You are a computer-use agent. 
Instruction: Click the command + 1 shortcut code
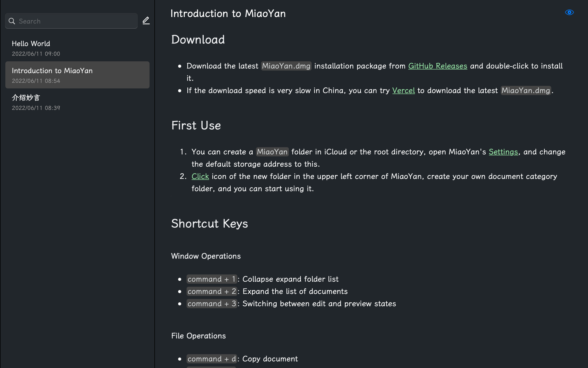[212, 279]
